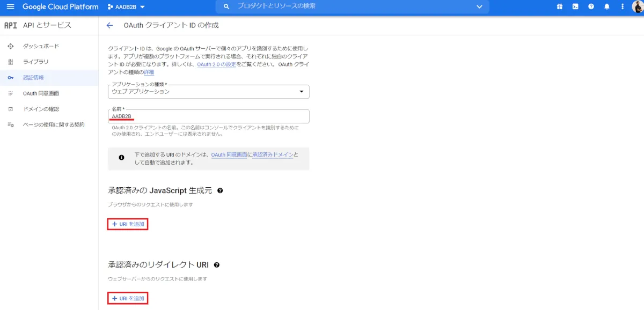Open the アプリケーションの種類 dropdown
The width and height of the screenshot is (644, 310).
pos(209,91)
